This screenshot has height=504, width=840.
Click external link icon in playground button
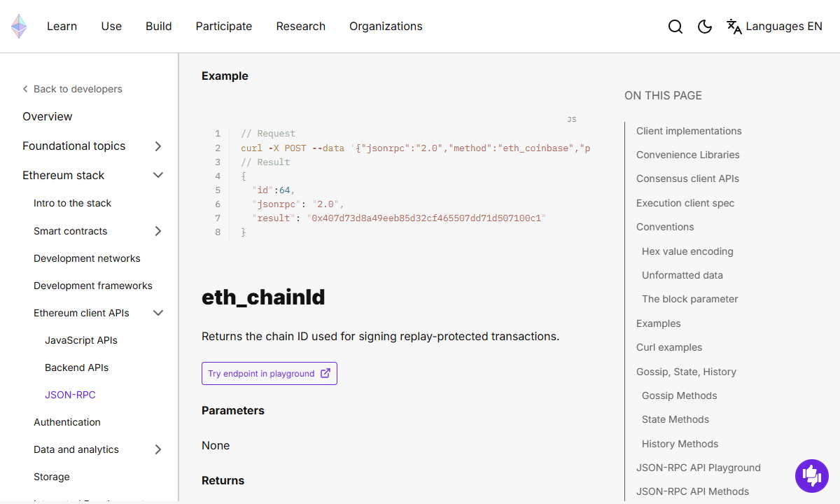click(325, 373)
